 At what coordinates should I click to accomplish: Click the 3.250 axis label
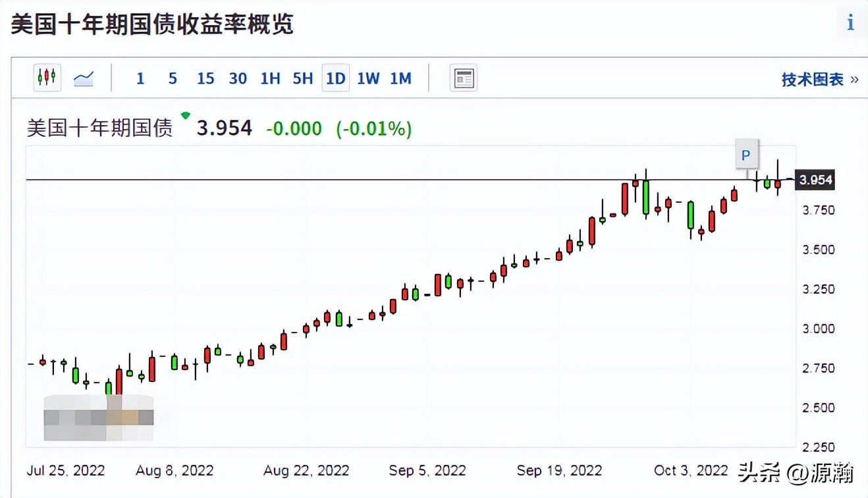pos(818,289)
